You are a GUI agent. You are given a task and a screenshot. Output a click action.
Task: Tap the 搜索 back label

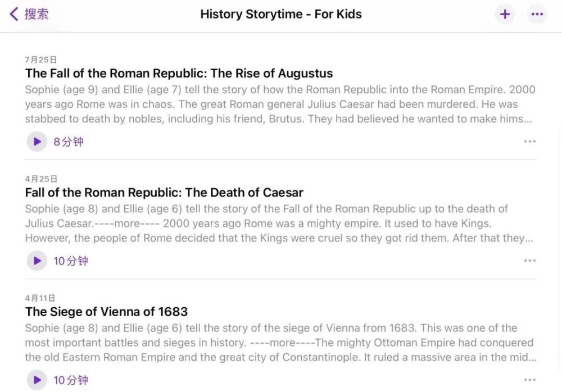pos(37,14)
